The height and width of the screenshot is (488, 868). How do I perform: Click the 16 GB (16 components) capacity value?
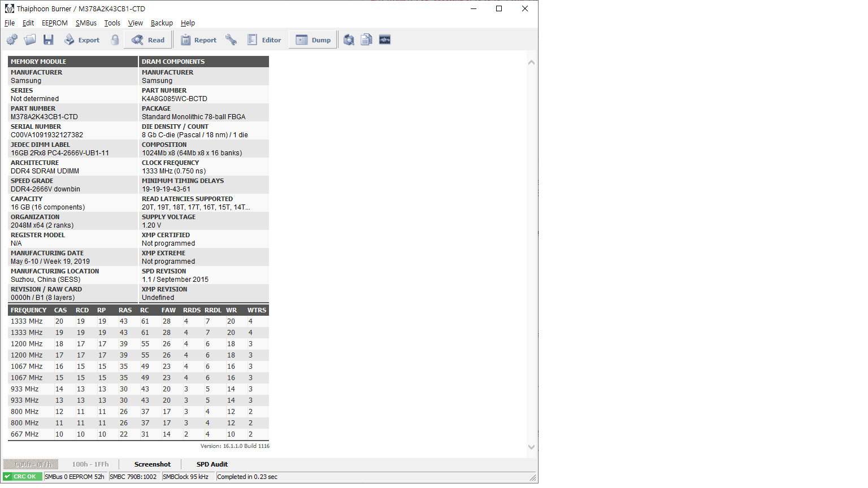pyautogui.click(x=48, y=207)
